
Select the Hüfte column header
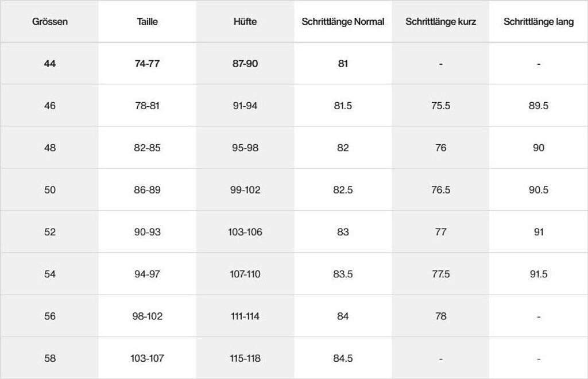[x=245, y=22]
